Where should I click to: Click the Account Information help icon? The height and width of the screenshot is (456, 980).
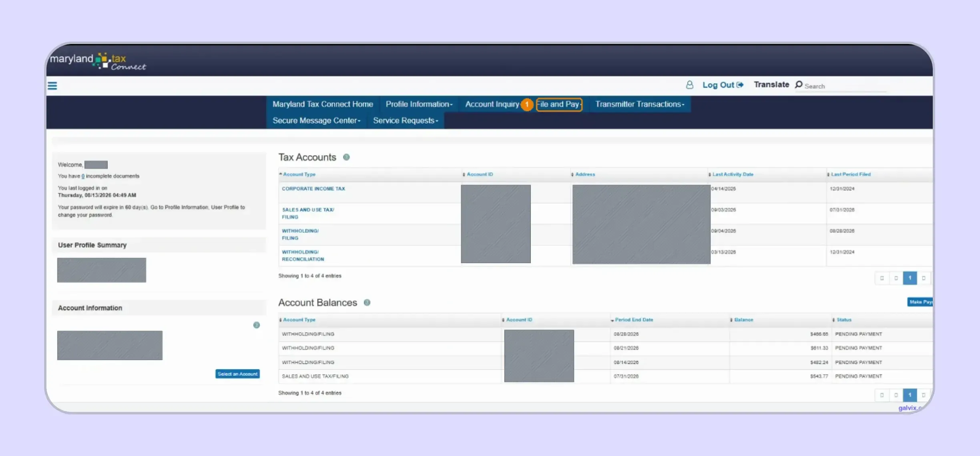point(257,325)
